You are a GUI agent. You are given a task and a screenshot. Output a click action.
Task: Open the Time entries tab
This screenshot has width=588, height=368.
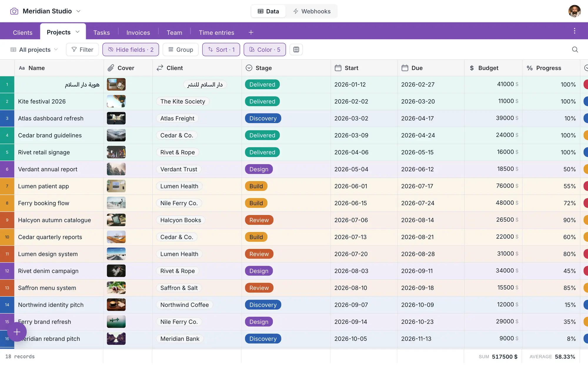click(216, 32)
